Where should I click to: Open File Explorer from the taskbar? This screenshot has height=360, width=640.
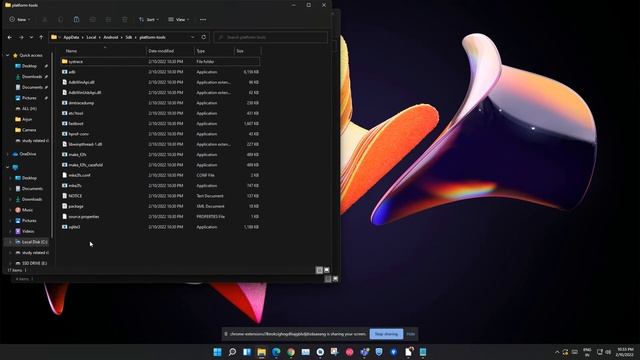(262, 352)
